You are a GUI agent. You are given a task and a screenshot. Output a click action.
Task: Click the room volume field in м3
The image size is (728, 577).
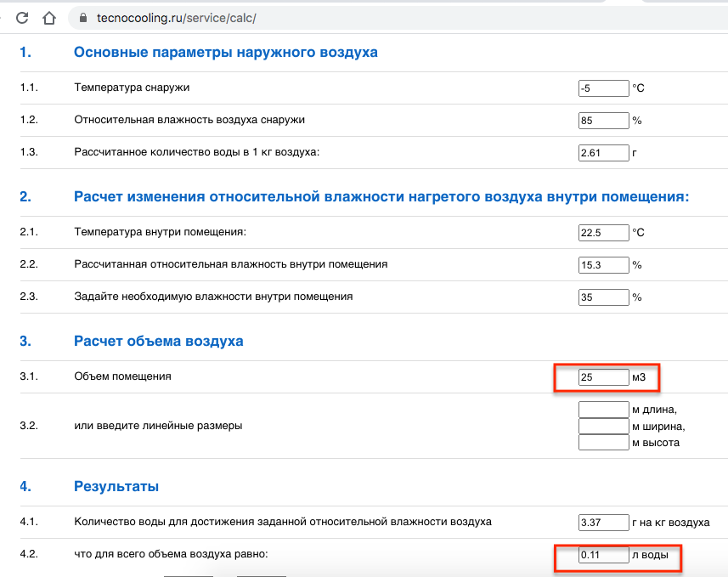(x=603, y=376)
